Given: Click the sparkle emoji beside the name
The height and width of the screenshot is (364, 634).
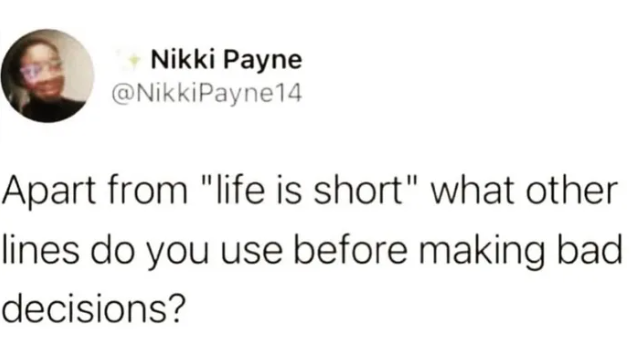Looking at the screenshot, I should (131, 60).
